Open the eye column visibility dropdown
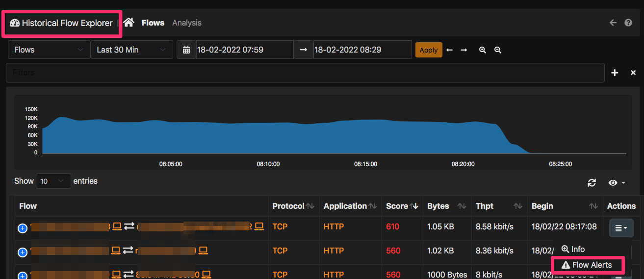The image size is (644, 279). pyautogui.click(x=617, y=183)
